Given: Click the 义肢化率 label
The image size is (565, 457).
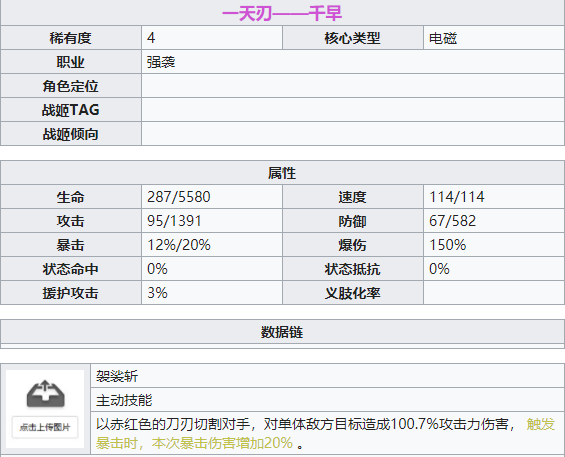Looking at the screenshot, I should 352,293.
